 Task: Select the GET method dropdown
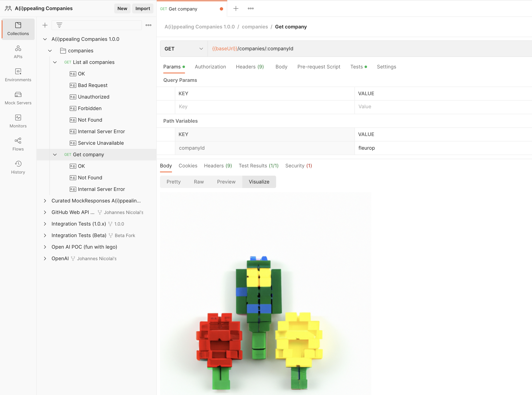click(x=184, y=48)
